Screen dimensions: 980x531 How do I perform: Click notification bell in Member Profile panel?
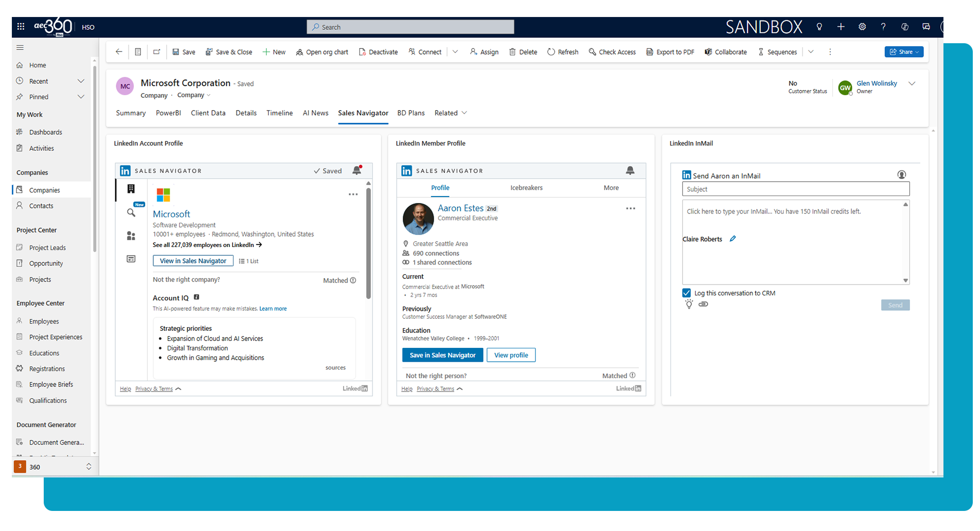(630, 170)
